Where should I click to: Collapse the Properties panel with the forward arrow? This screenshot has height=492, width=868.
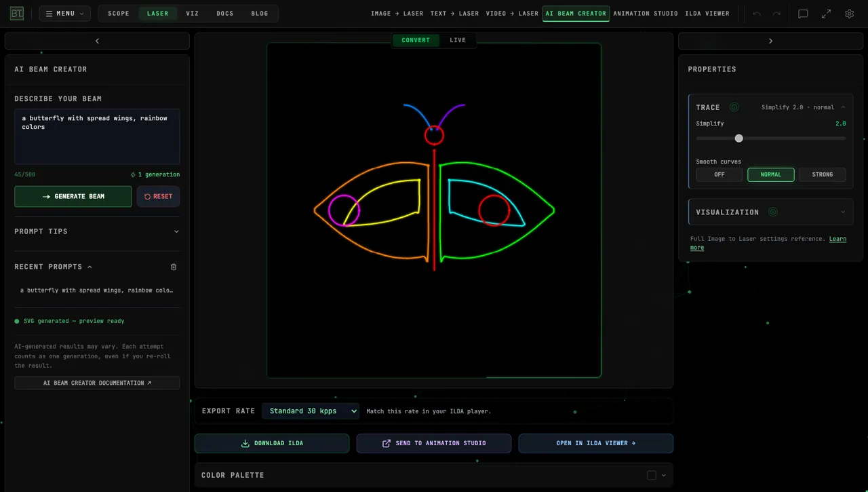coord(770,41)
